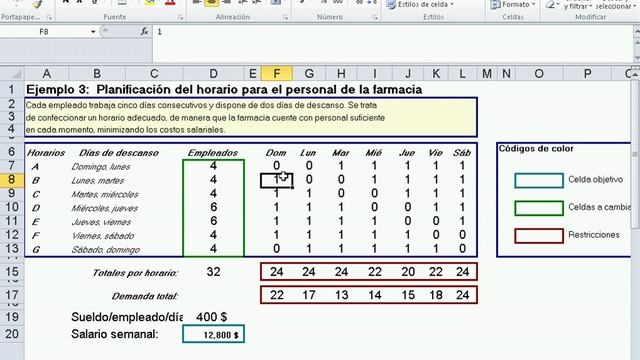
Task: Click the 'Totales por horario:' label
Action: point(135,273)
